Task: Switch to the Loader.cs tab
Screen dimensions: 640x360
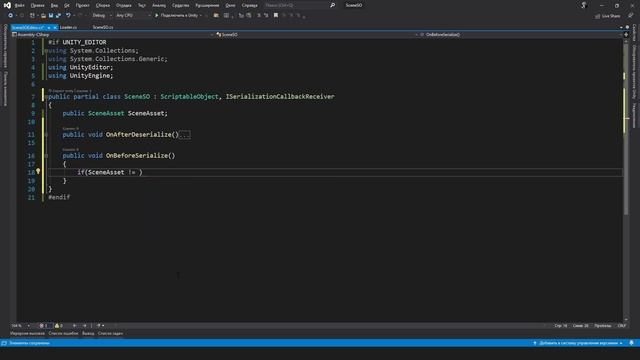Action: pyautogui.click(x=68, y=27)
